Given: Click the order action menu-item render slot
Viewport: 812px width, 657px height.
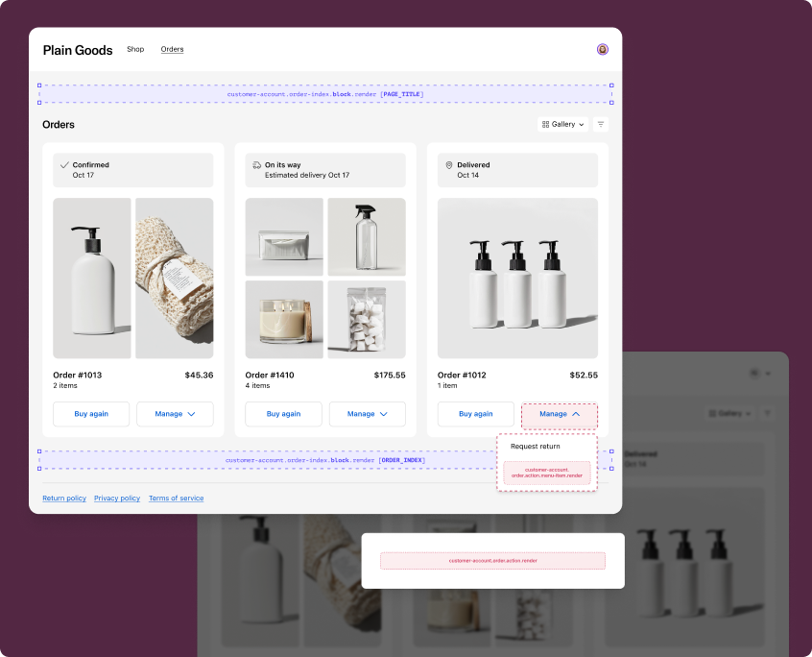Looking at the screenshot, I should (x=547, y=473).
